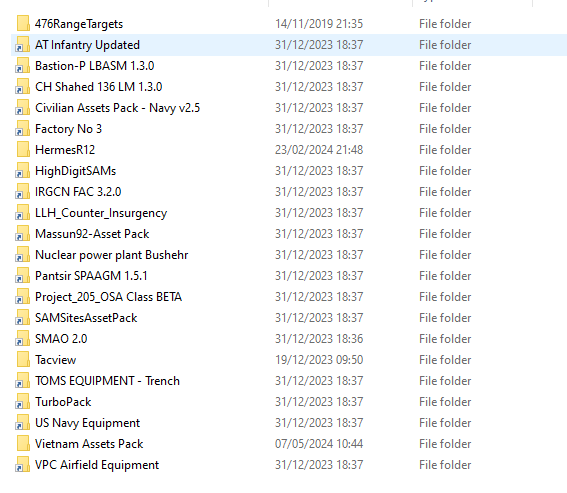Click the date in the Factory No 3 row

(x=319, y=129)
